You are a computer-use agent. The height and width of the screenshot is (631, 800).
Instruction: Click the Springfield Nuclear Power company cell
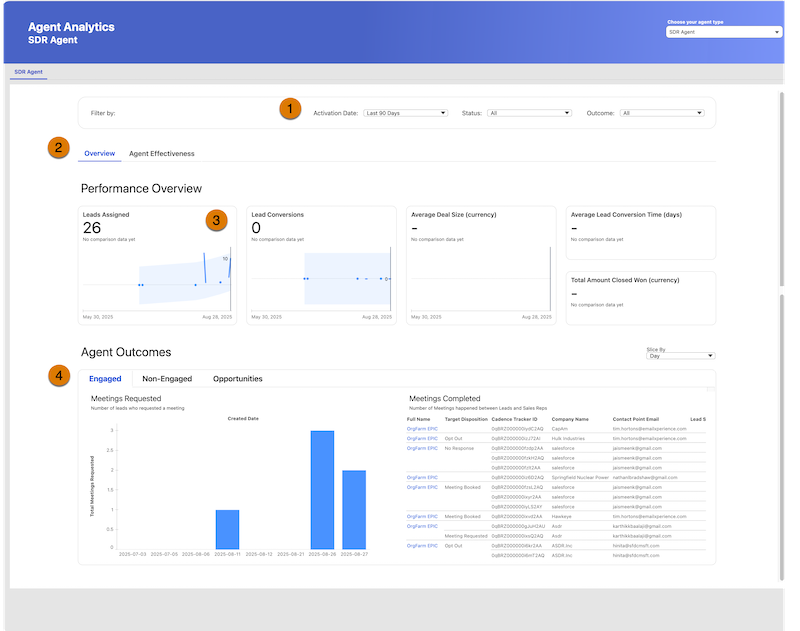(x=580, y=477)
